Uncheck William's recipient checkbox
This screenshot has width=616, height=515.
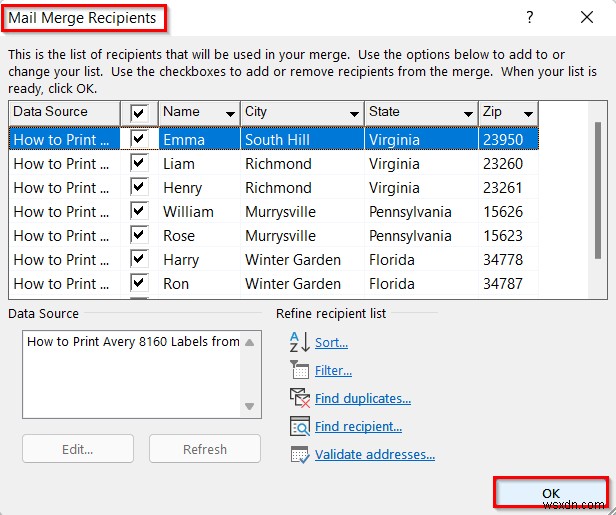(x=139, y=211)
